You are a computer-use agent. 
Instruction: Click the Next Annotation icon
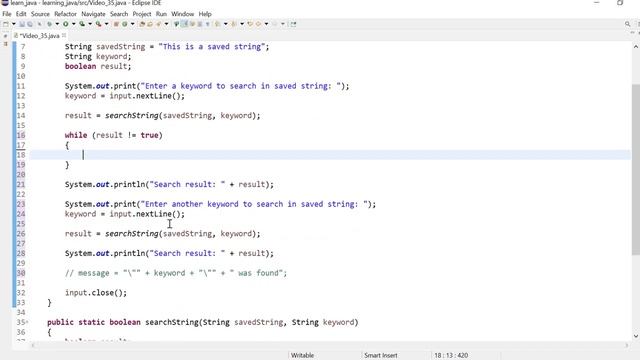click(218, 24)
